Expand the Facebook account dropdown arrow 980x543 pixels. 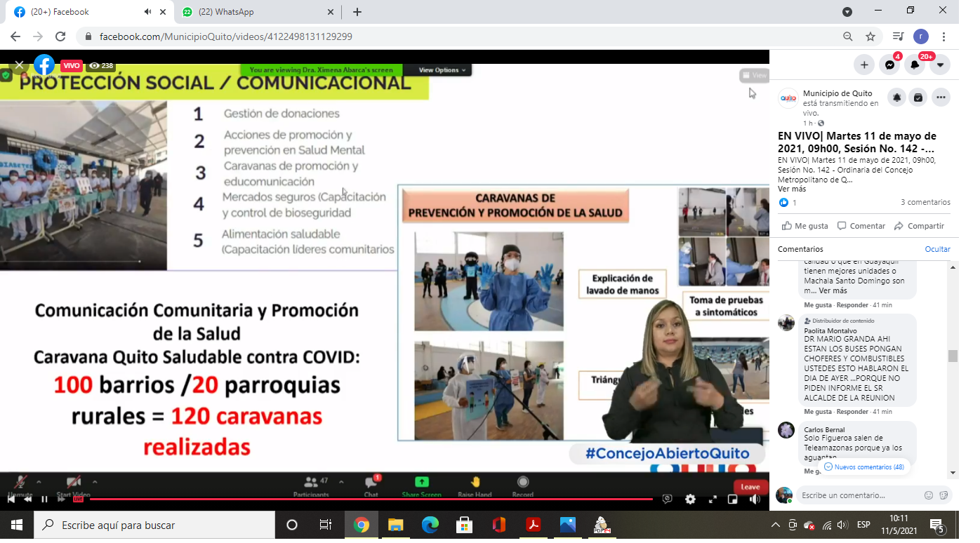pyautogui.click(x=940, y=65)
